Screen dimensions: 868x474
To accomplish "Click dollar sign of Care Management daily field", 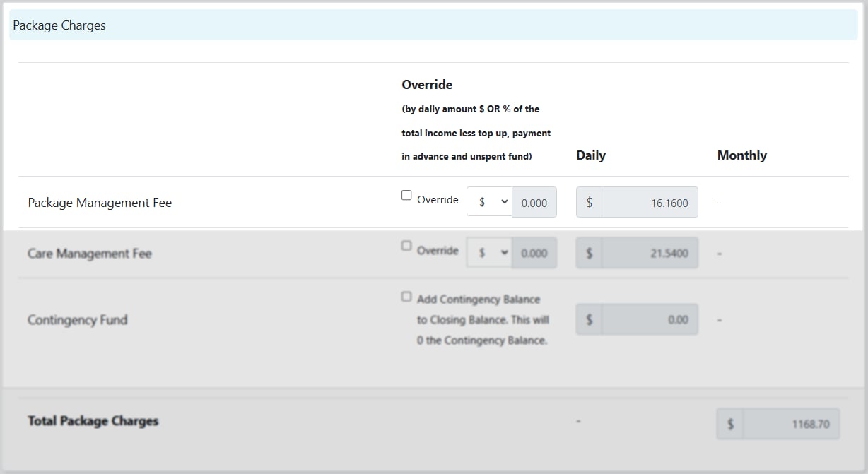I will coord(590,253).
